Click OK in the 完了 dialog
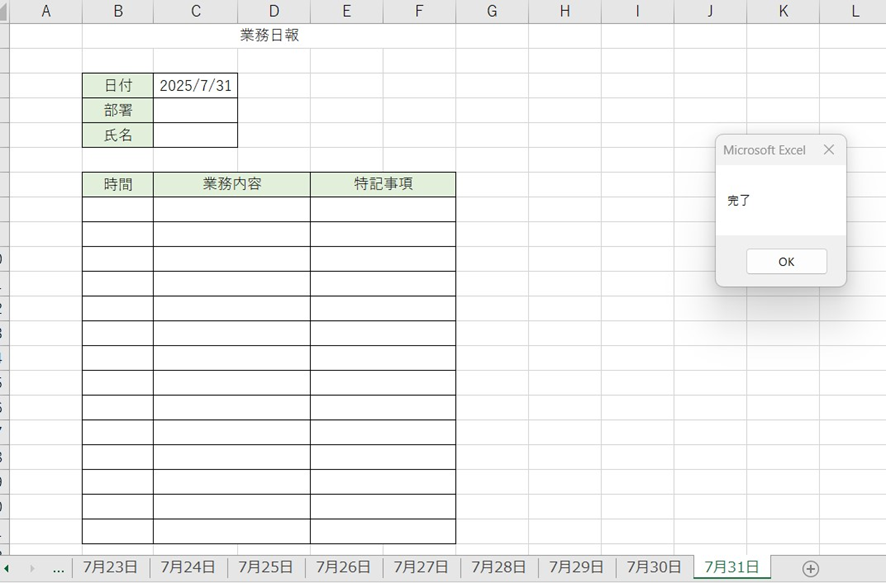The height and width of the screenshot is (583, 886). (x=786, y=261)
